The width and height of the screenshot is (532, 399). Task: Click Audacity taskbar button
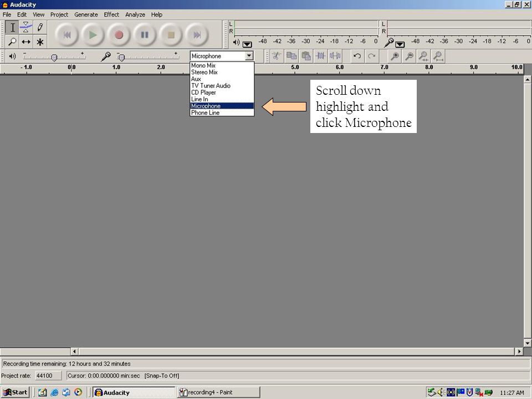134,392
